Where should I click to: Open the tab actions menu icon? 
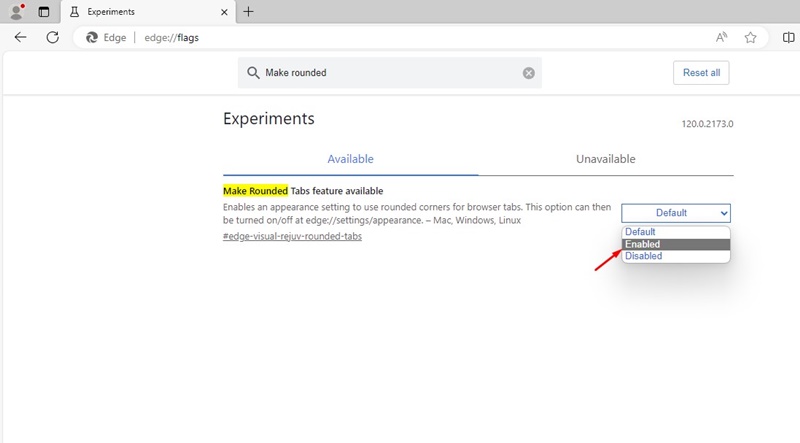coord(44,12)
